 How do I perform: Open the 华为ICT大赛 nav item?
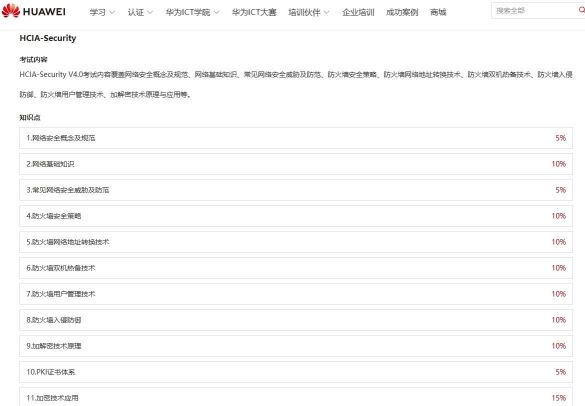254,12
